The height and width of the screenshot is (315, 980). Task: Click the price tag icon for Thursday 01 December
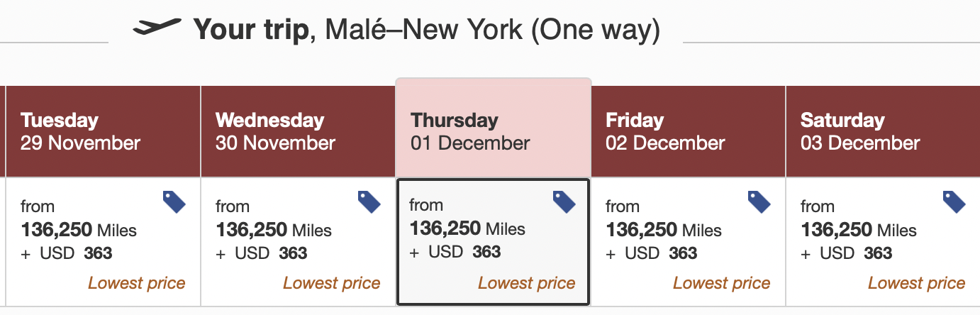(x=564, y=202)
